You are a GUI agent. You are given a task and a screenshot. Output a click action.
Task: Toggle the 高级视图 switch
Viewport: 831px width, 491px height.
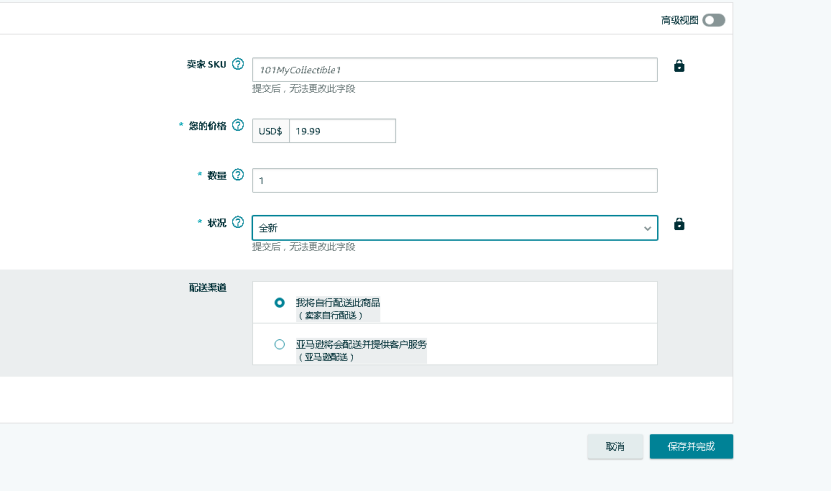[713, 20]
